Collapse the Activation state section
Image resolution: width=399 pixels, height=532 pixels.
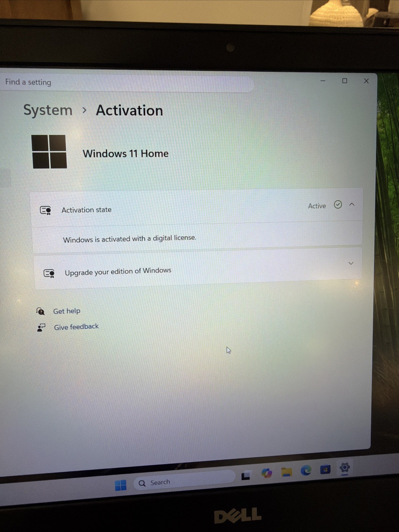coord(352,204)
